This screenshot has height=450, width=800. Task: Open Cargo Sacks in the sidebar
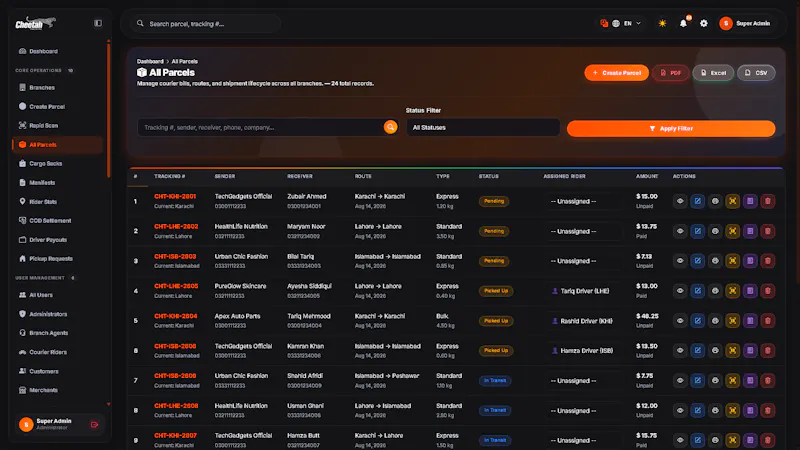pyautogui.click(x=58, y=163)
